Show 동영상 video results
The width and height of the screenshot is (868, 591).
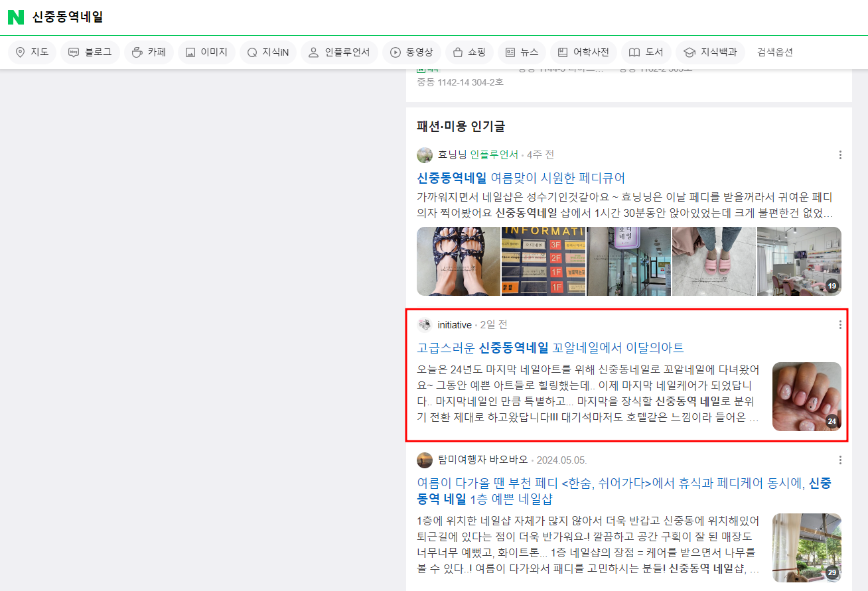point(411,52)
